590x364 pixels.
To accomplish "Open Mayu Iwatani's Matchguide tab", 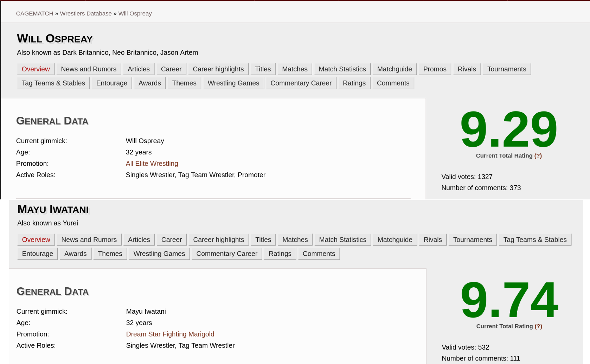I will click(x=395, y=240).
